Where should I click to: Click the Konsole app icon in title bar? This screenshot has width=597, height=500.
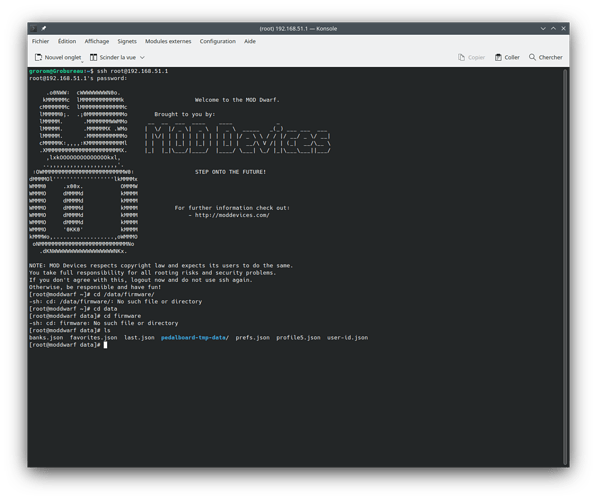[34, 28]
